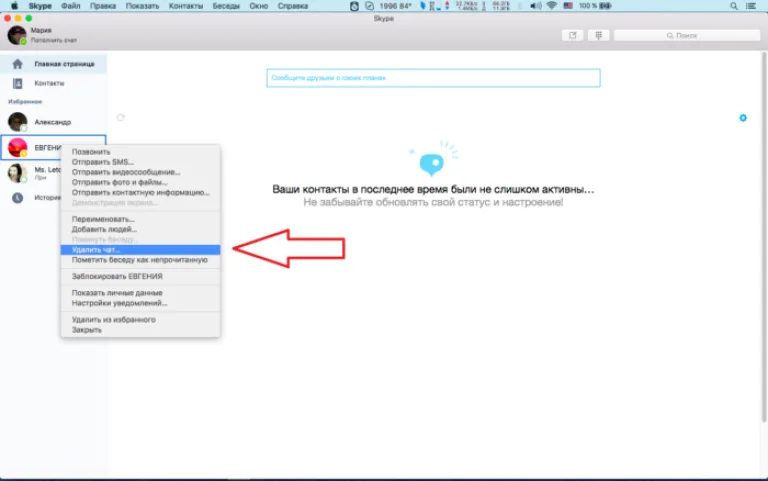Choose Удалить из избранного

(x=141, y=320)
